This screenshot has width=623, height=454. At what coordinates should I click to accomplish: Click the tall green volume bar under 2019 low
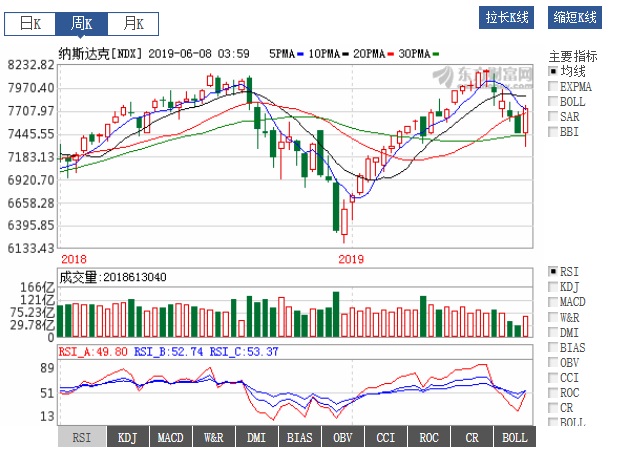[335, 315]
